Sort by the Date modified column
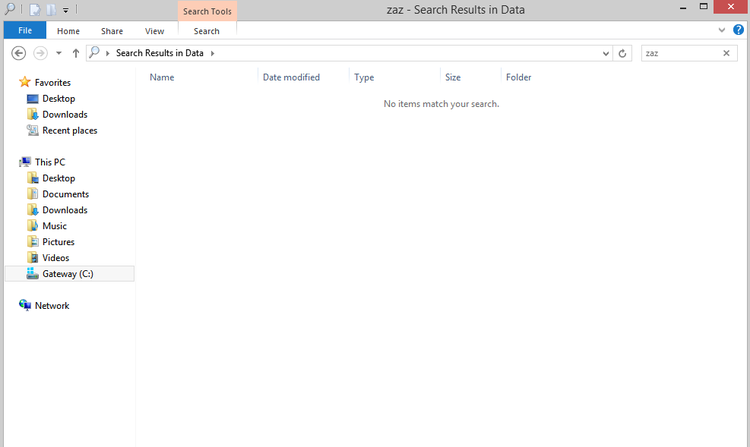 click(291, 77)
